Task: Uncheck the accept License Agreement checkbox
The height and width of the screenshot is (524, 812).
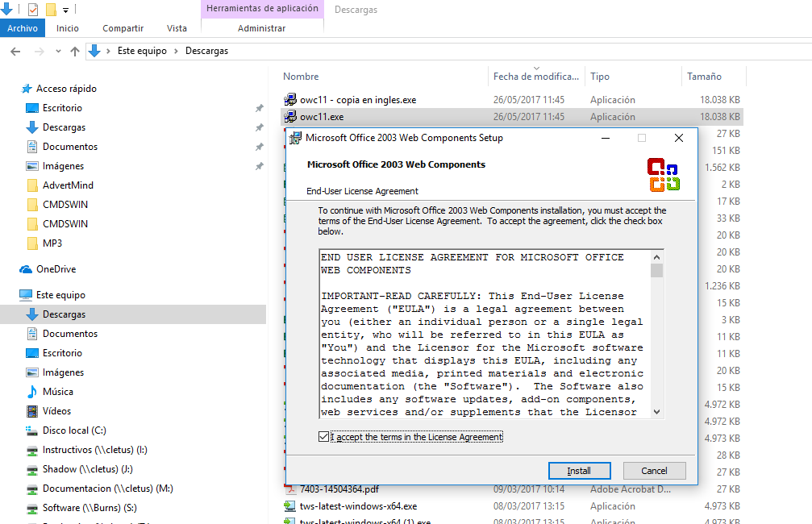Action: (x=323, y=437)
